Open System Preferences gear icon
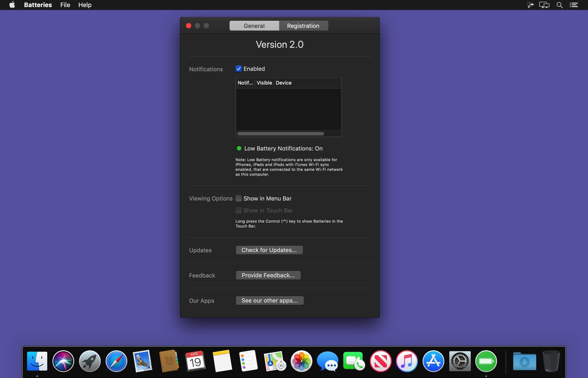Image resolution: width=588 pixels, height=378 pixels. [460, 361]
